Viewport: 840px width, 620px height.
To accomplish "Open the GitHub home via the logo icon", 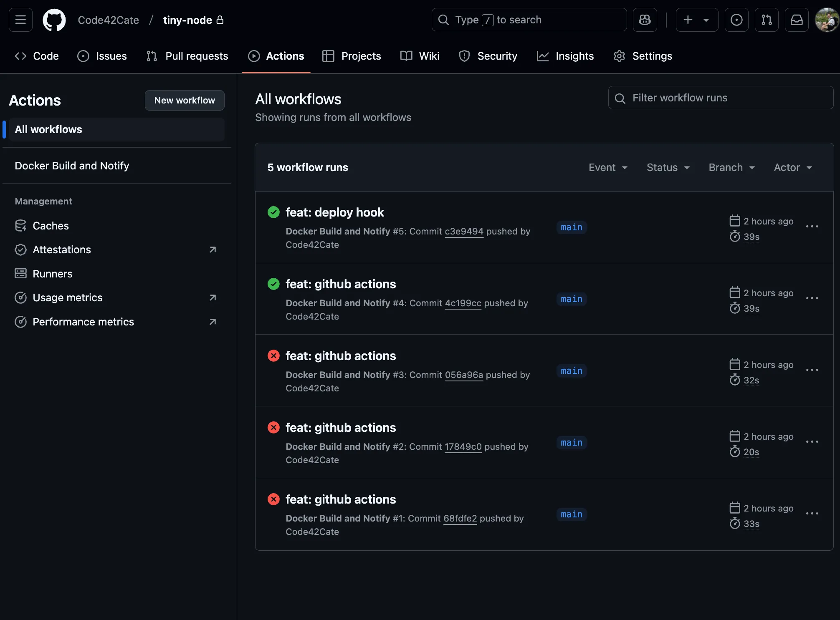I will pyautogui.click(x=54, y=20).
